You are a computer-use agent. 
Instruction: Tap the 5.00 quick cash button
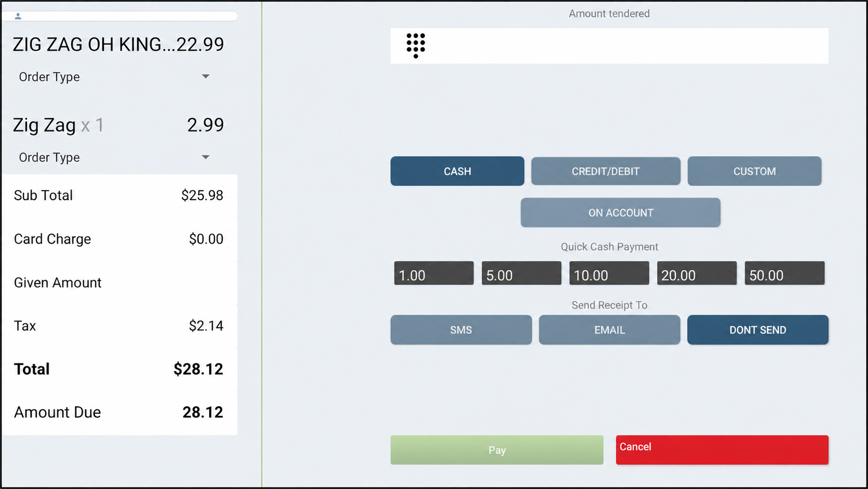click(x=522, y=273)
